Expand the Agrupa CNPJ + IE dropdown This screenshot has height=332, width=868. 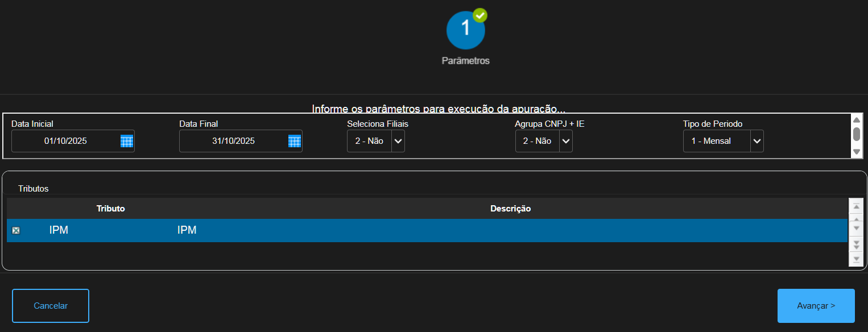pos(566,141)
